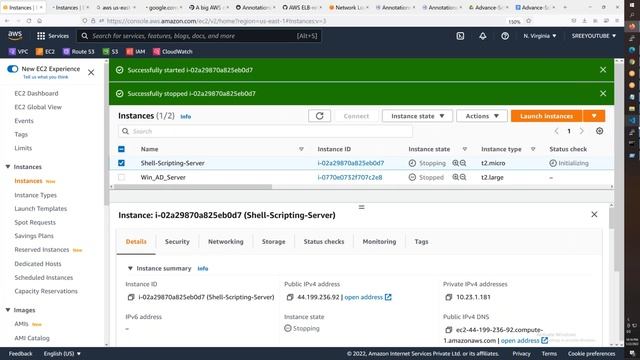Switch to the Tags tab

[x=421, y=242]
